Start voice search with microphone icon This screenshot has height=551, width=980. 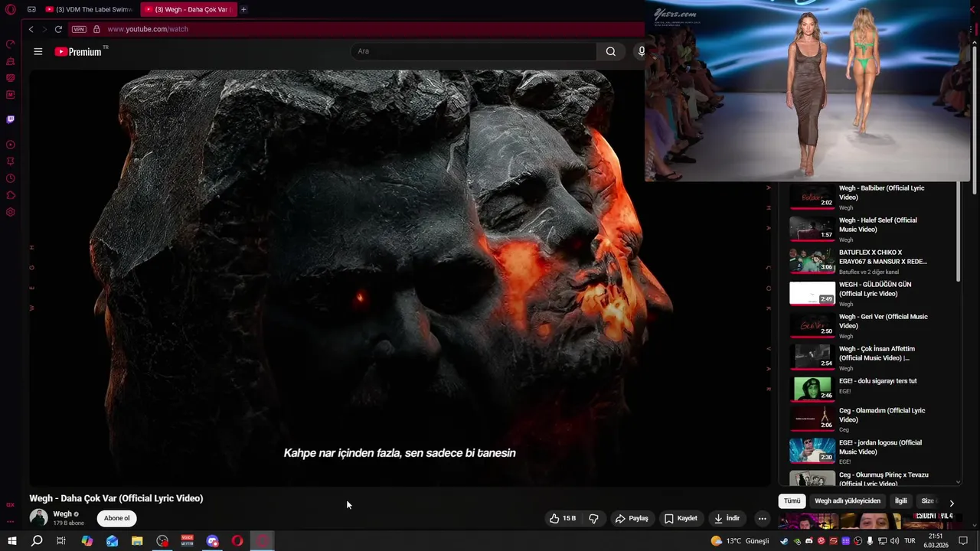point(641,51)
